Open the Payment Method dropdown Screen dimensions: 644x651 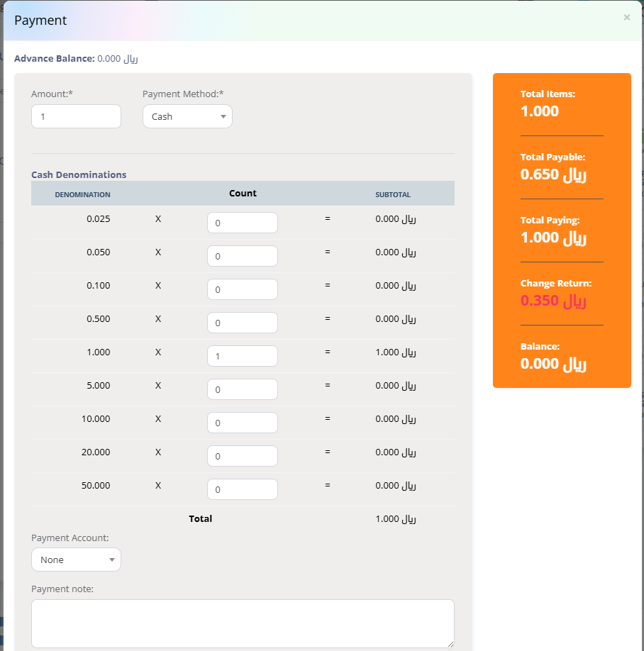(187, 116)
